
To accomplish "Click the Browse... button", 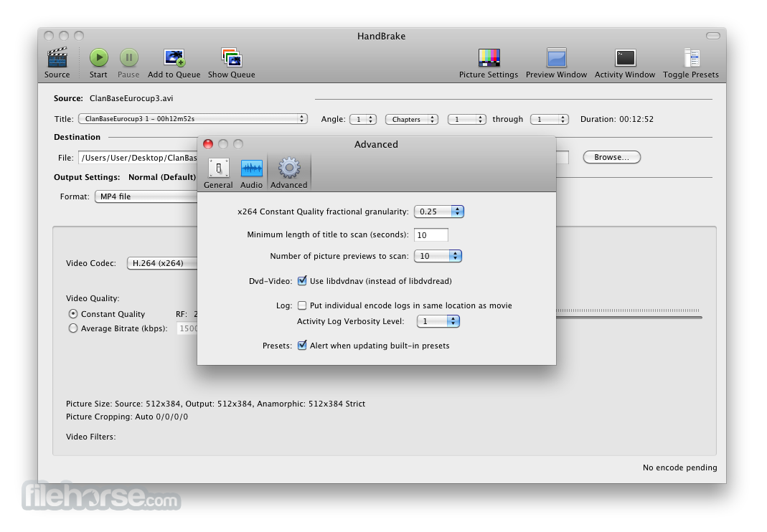I will coord(612,157).
